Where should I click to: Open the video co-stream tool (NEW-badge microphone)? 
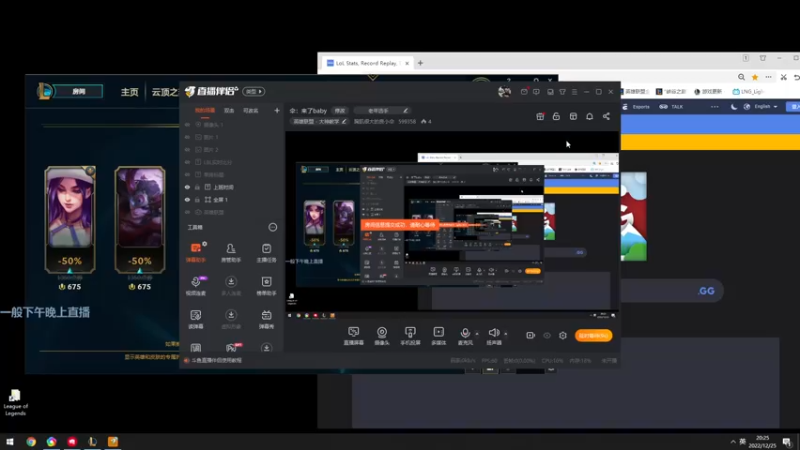click(x=196, y=285)
